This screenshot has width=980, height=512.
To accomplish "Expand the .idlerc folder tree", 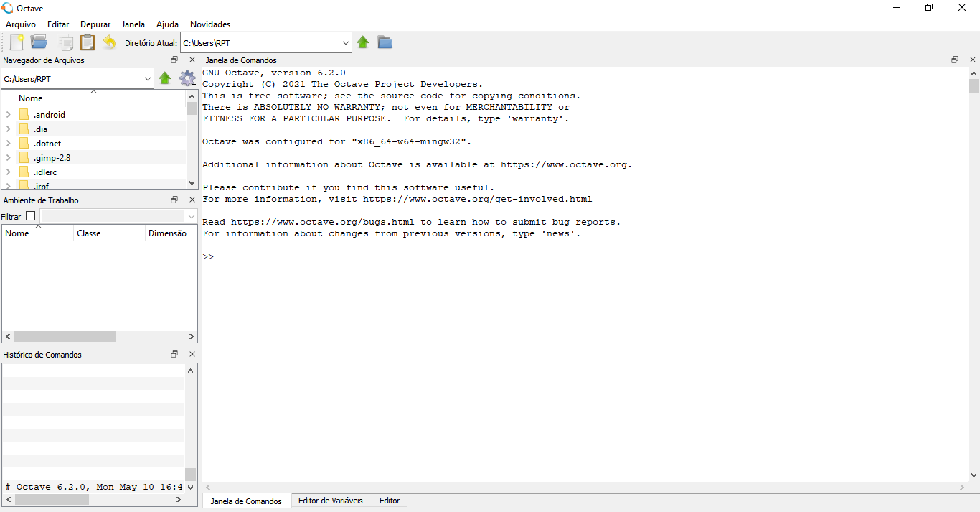I will tap(8, 172).
